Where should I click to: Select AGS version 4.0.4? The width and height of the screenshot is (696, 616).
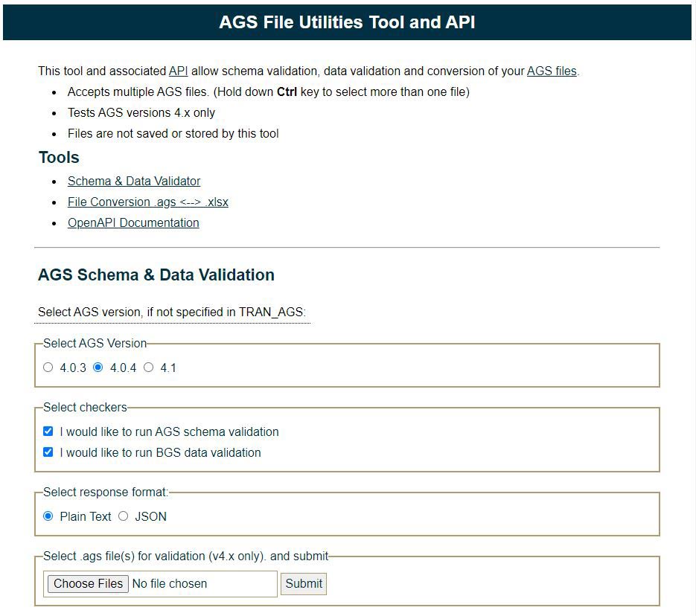(98, 368)
